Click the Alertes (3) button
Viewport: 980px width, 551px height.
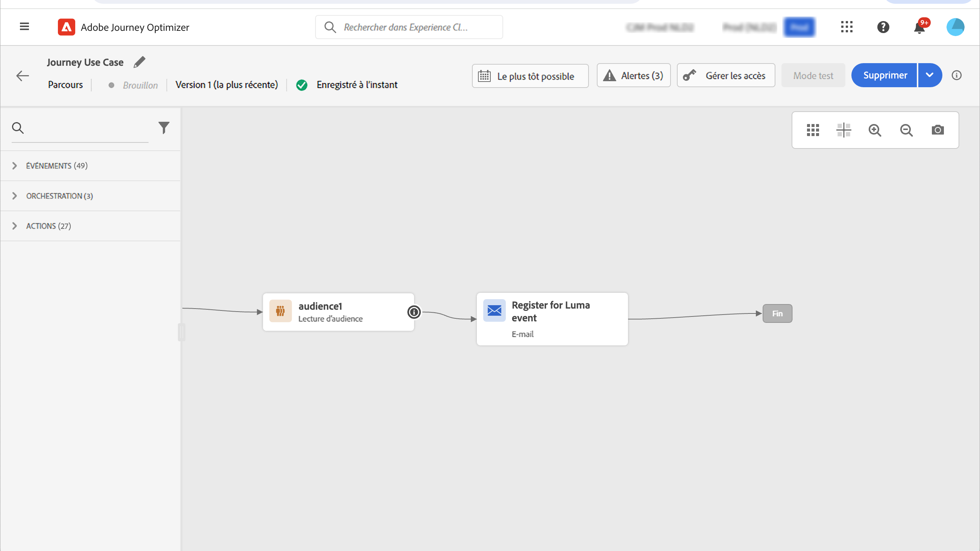pos(633,76)
